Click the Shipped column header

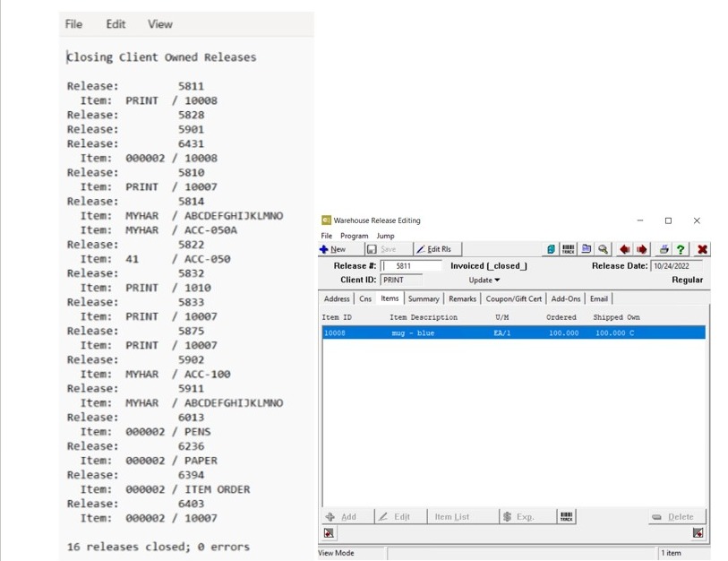[608, 317]
